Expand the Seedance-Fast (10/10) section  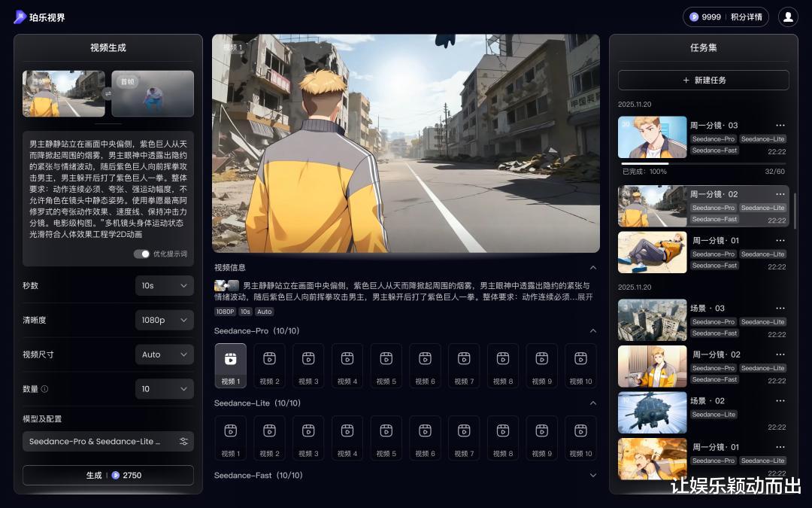(593, 476)
